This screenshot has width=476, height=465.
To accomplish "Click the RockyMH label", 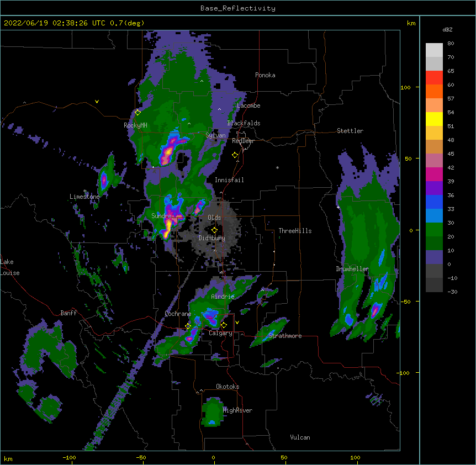I will click(x=135, y=125).
